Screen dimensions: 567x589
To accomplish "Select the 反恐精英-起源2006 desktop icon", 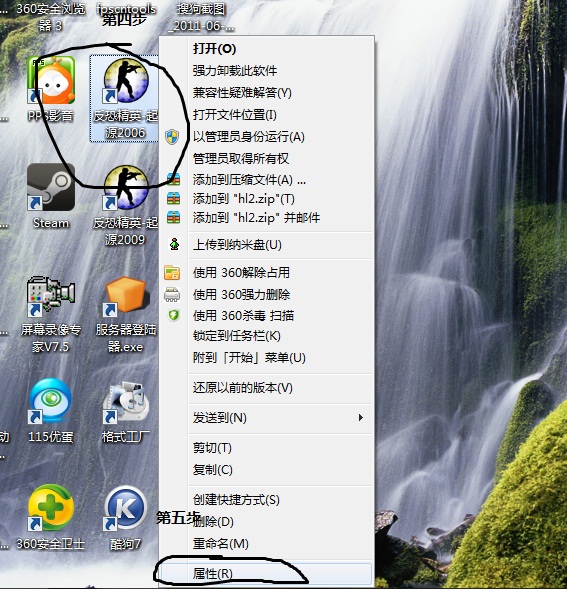I will pos(125,80).
